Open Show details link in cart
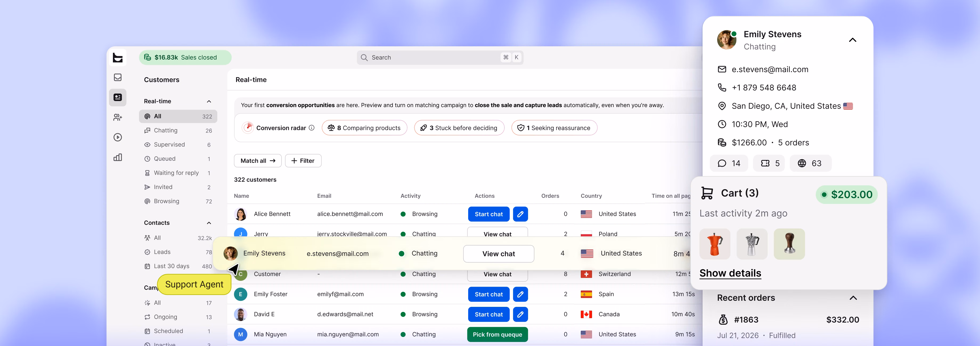The width and height of the screenshot is (980, 346). click(x=730, y=273)
